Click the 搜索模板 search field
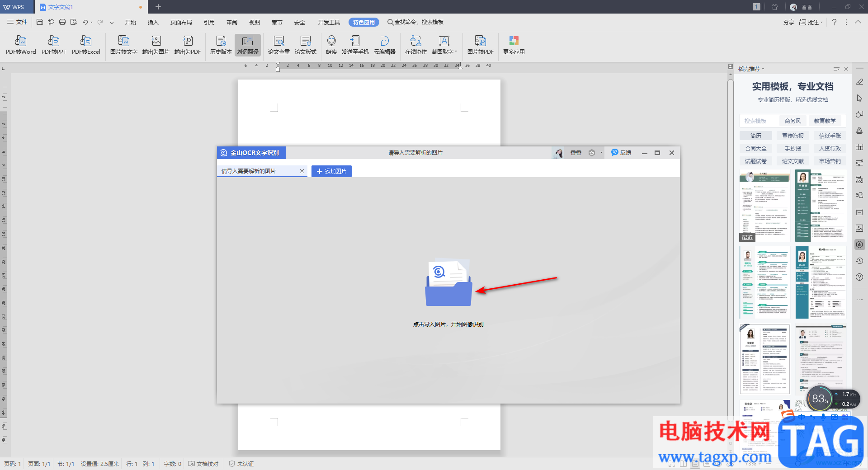Viewport: 868px width, 470px height. tap(759, 121)
